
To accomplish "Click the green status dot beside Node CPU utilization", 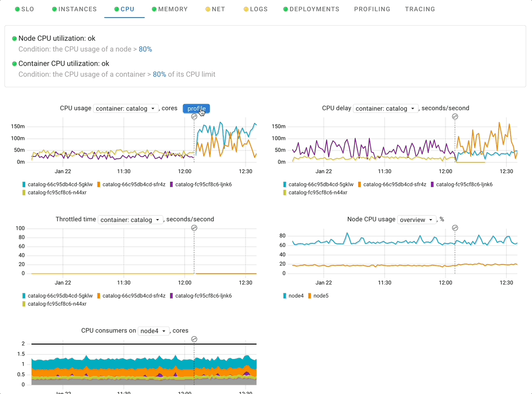I will click(14, 39).
